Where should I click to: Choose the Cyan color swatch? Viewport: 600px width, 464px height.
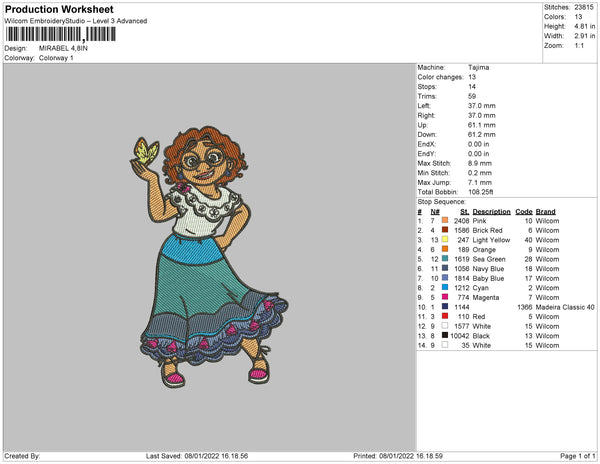pos(445,287)
